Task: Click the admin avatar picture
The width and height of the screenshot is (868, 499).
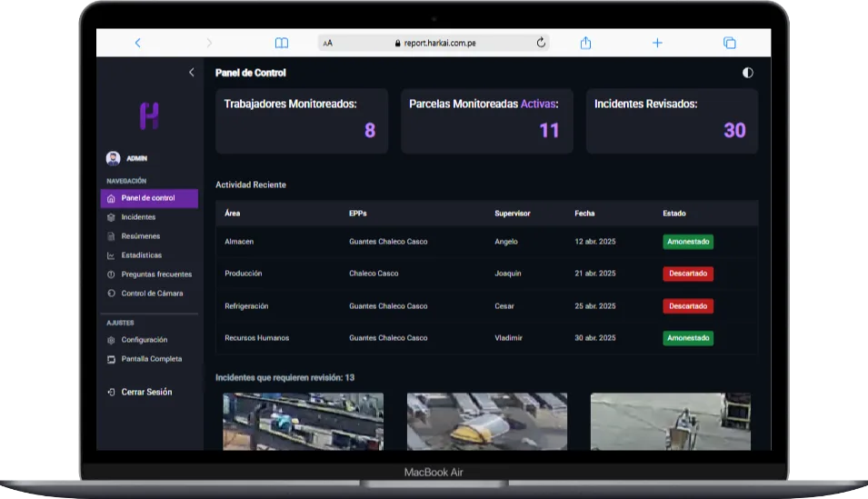Action: click(x=113, y=158)
